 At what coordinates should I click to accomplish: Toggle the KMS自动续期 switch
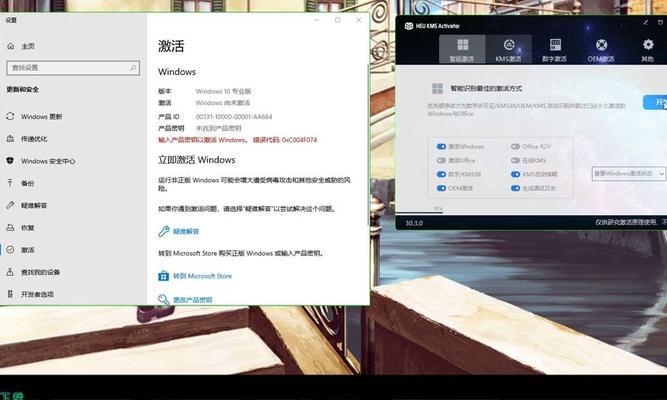click(x=516, y=174)
